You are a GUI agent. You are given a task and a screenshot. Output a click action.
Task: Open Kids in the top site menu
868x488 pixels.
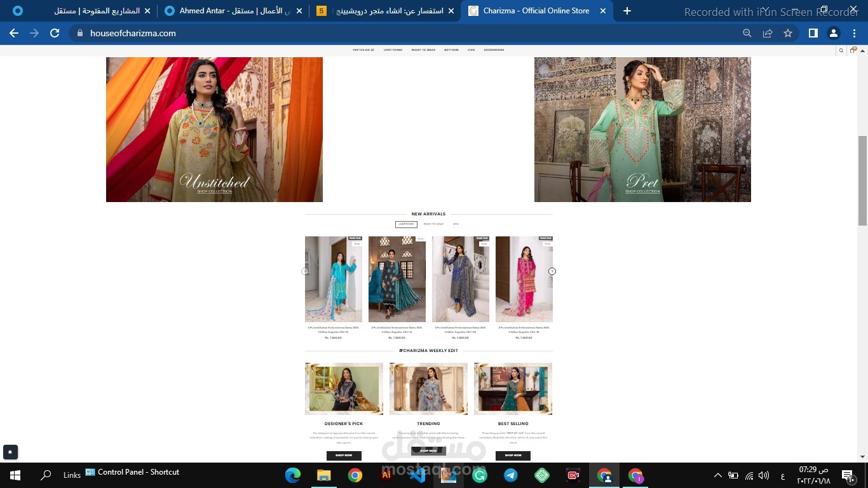pyautogui.click(x=471, y=50)
